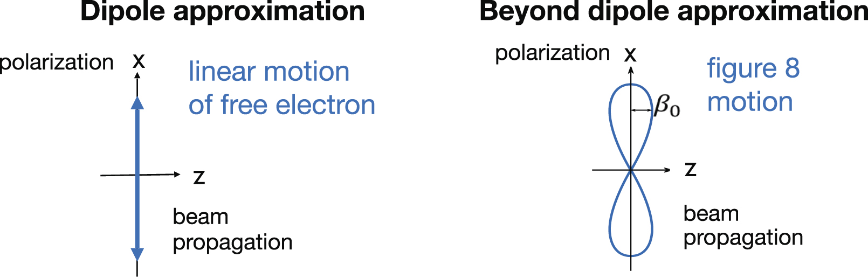868x278 pixels.
Task: Select the left "beam propagation" caption
Action: click(x=232, y=230)
